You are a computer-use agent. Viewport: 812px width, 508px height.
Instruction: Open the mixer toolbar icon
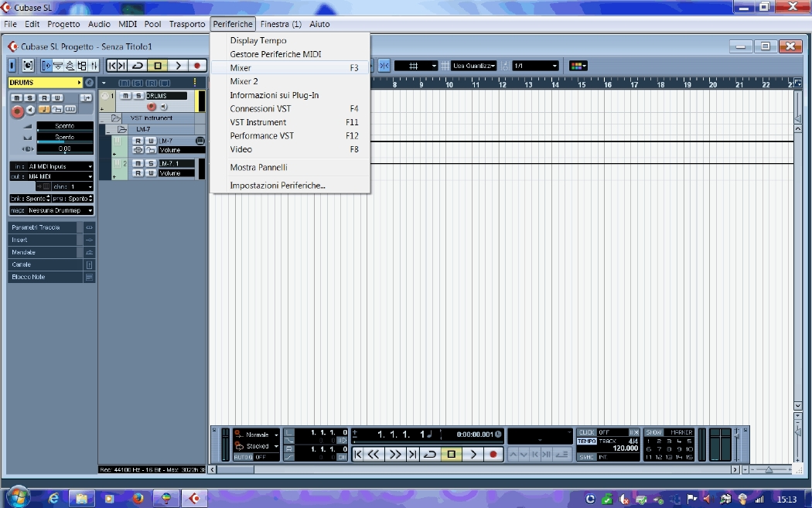(94, 66)
